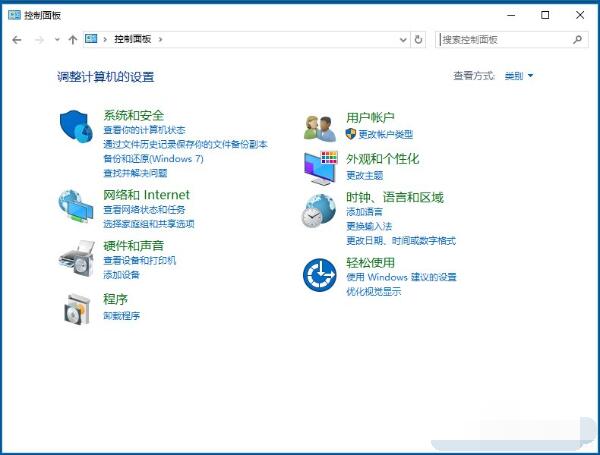The width and height of the screenshot is (600, 455).
Task: Open the 时钟、语言和区域 category
Action: pyautogui.click(x=395, y=197)
